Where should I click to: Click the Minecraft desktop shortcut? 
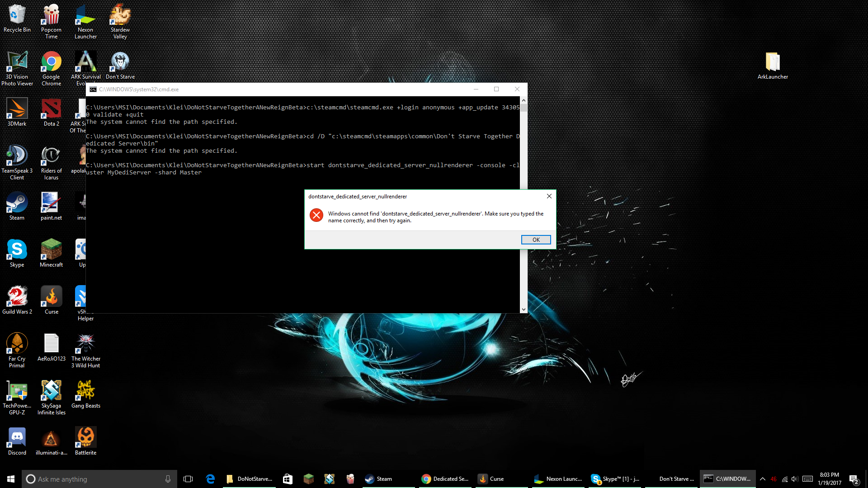tap(51, 253)
